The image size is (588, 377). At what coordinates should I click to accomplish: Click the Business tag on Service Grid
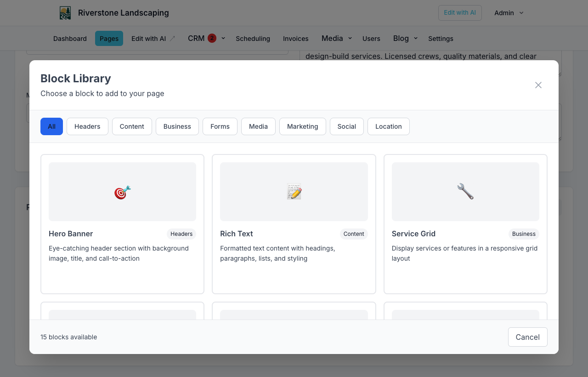[x=524, y=234]
